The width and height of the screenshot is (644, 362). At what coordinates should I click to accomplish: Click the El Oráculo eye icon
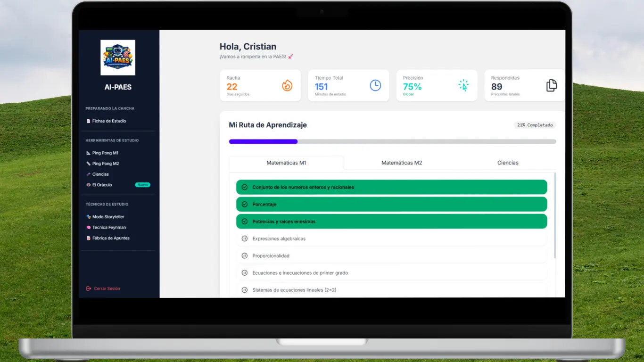point(88,185)
